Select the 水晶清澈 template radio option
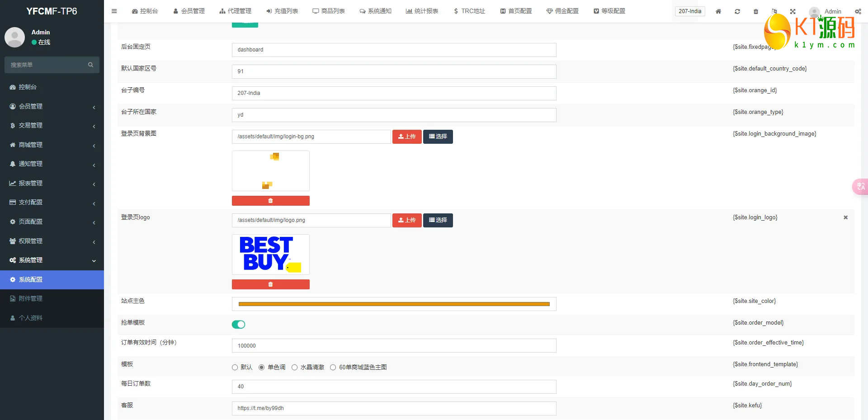Viewport: 868px width, 420px height. (x=294, y=368)
